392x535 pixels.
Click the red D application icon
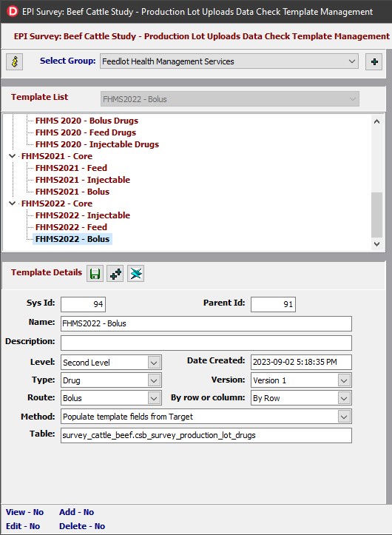pos(13,12)
